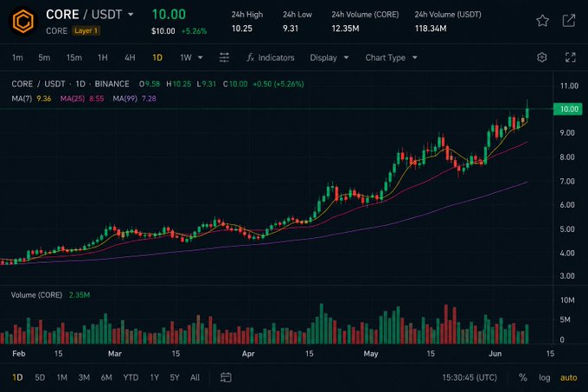Click the +5.26% change under price
Image resolution: width=588 pixels, height=392 pixels.
pos(194,31)
